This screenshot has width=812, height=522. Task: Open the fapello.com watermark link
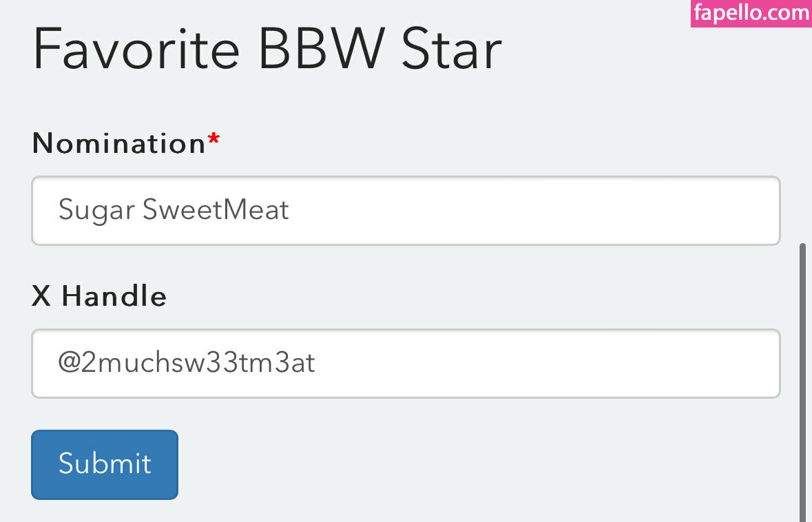tap(751, 13)
